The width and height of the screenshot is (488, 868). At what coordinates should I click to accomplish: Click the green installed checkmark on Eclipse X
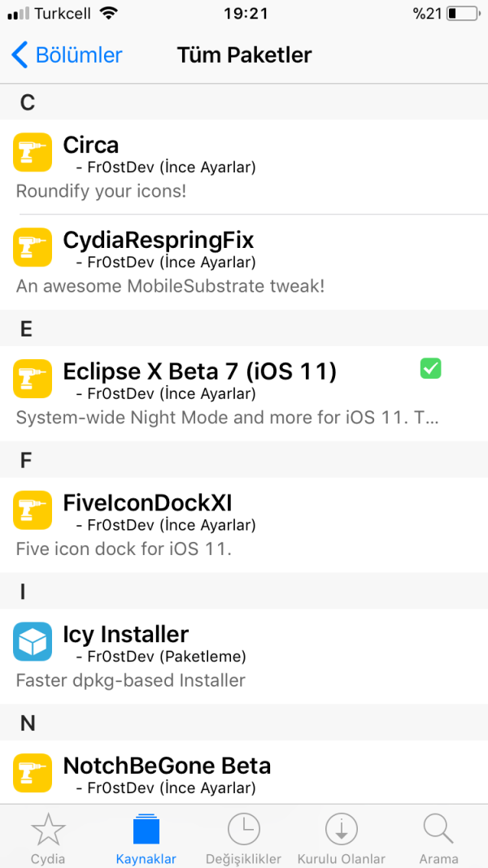(x=430, y=369)
